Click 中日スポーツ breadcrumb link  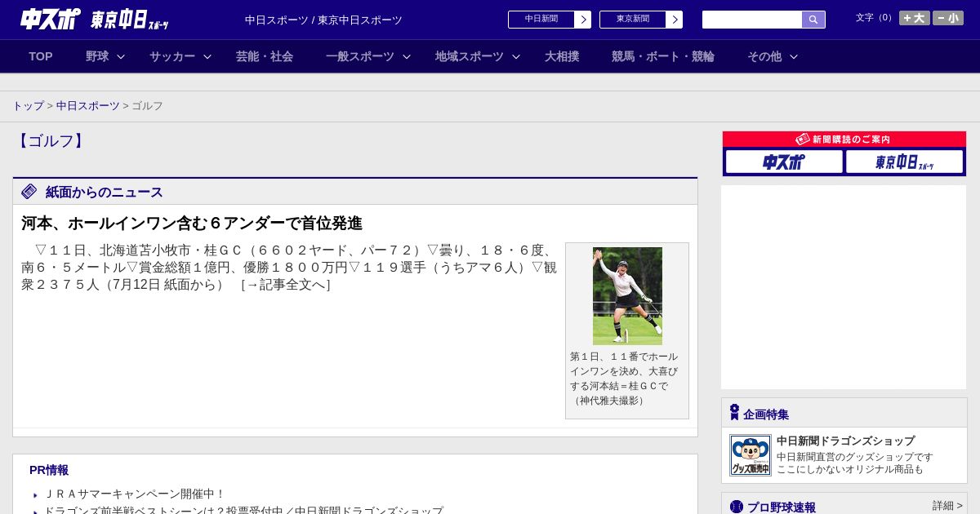point(88,106)
